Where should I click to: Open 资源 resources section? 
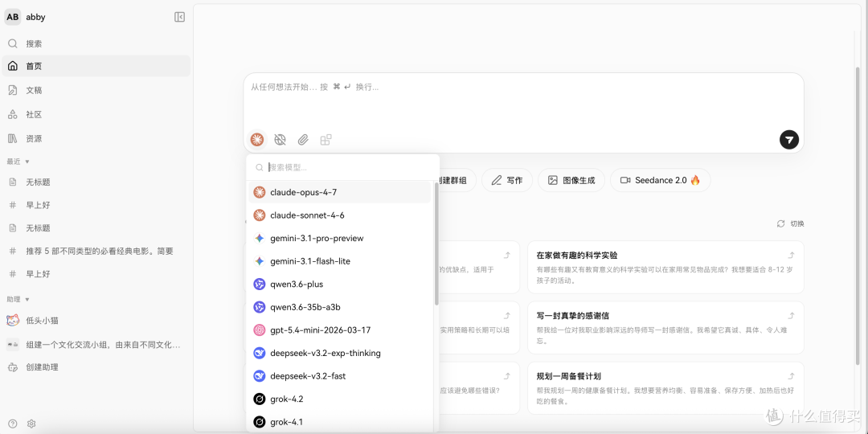96,138
